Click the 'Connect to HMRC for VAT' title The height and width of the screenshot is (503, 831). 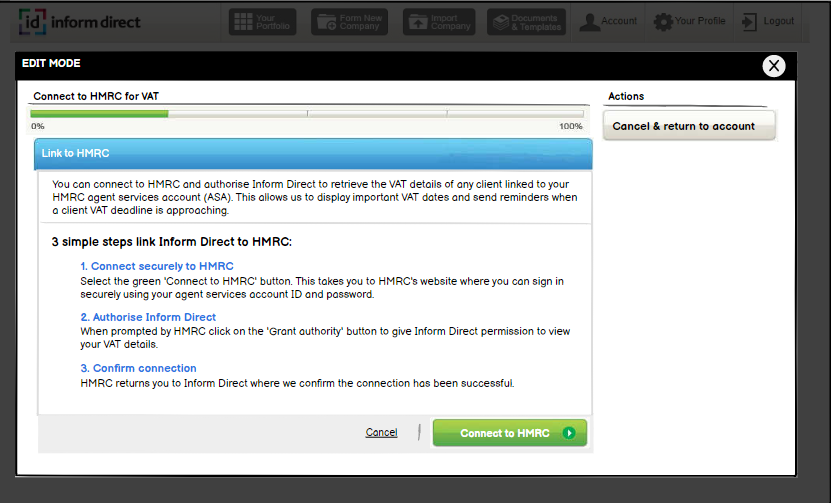tap(96, 97)
